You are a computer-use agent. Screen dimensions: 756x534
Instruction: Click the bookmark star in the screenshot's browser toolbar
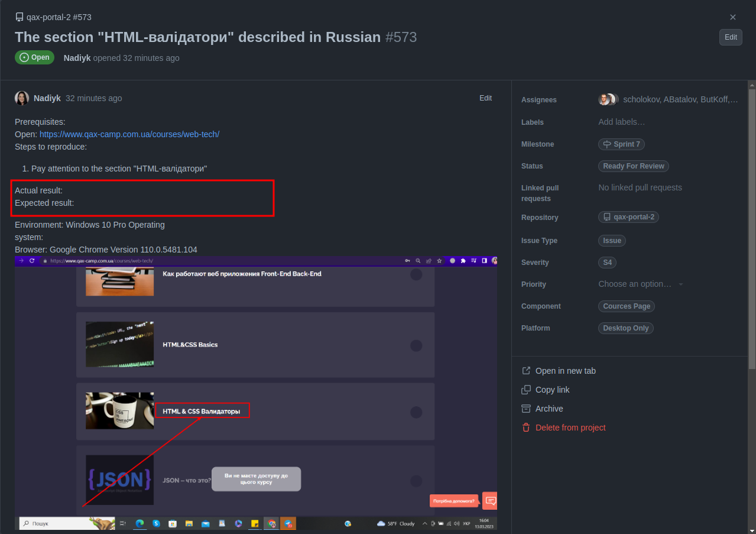439,260
